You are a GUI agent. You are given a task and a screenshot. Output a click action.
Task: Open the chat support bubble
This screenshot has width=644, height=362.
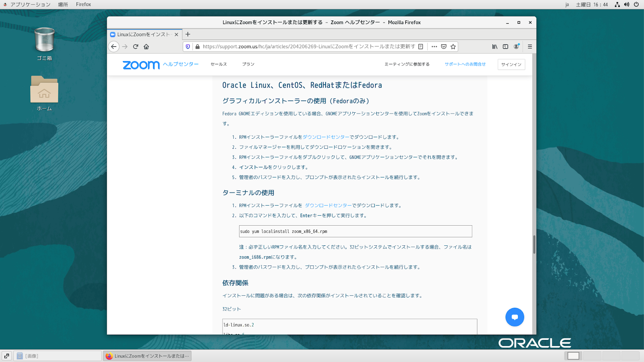pos(515,317)
